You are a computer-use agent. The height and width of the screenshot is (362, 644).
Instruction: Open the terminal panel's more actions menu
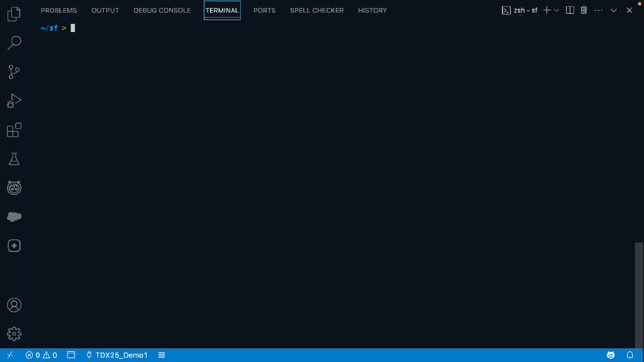tap(598, 10)
